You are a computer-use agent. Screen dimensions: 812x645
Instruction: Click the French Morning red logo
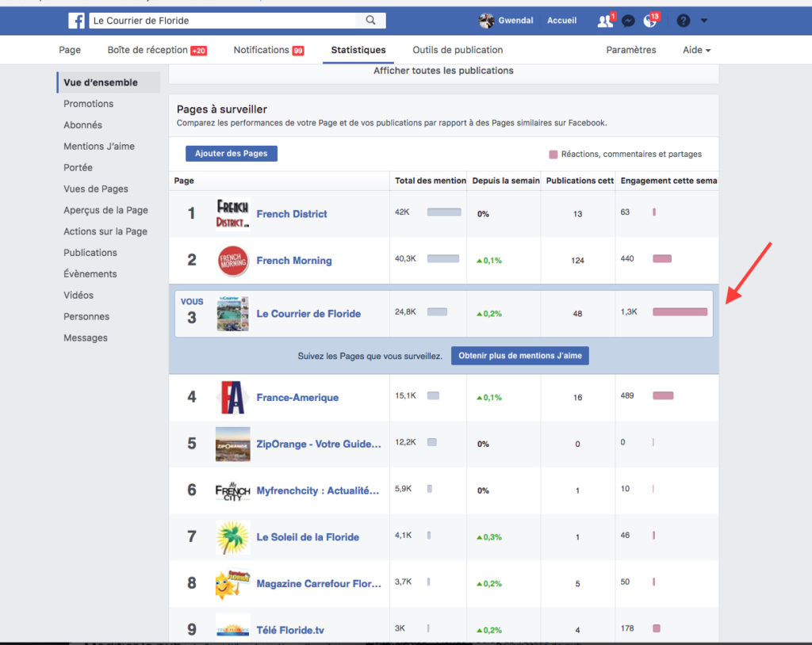pos(232,261)
